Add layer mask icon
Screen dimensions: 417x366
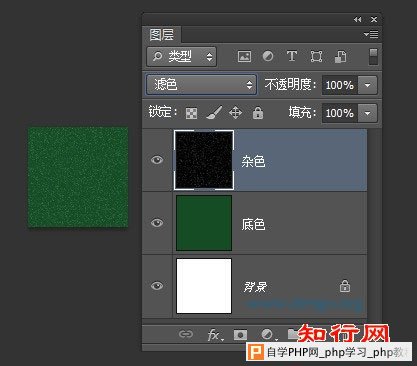point(240,334)
